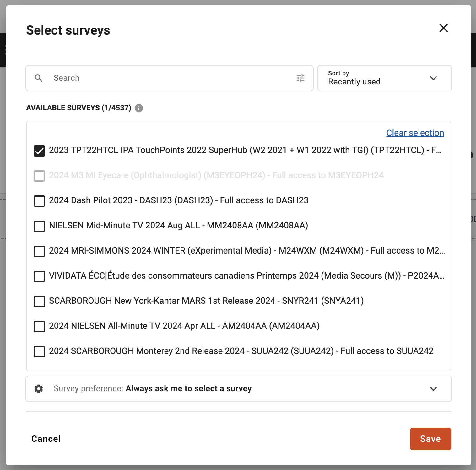This screenshot has height=470, width=476.
Task: Open the Sort by Recently used dropdown
Action: pyautogui.click(x=384, y=78)
